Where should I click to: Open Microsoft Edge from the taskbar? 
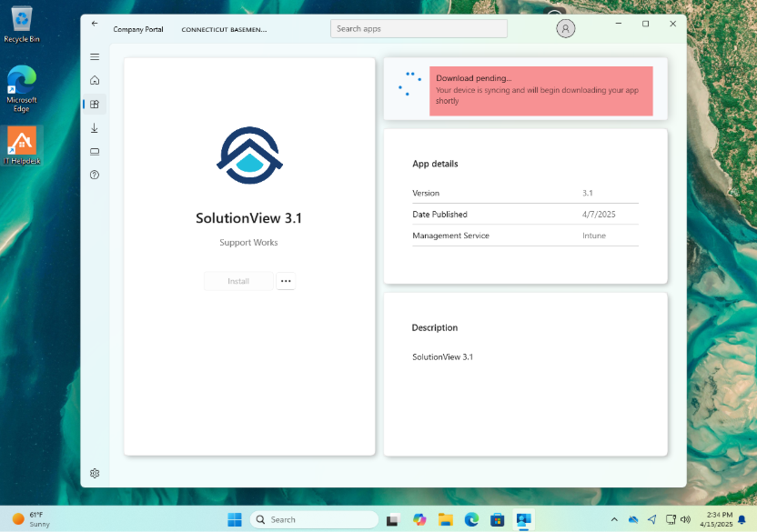(x=471, y=519)
